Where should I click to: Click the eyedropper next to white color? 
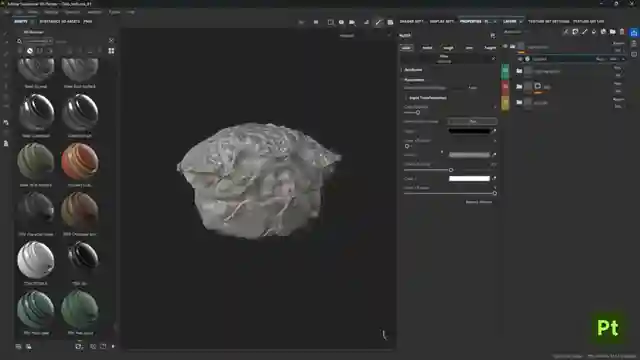[x=494, y=178]
